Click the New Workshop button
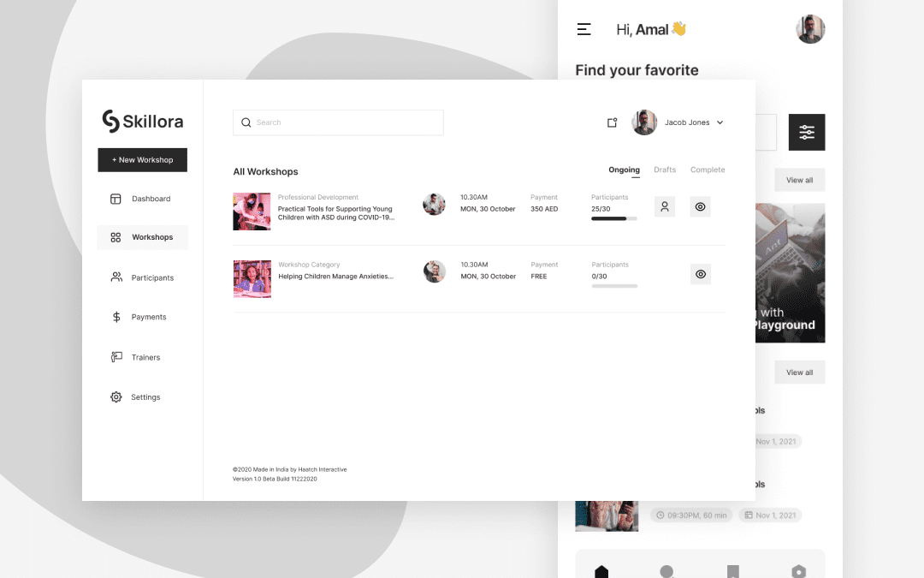This screenshot has width=924, height=578. coord(143,160)
